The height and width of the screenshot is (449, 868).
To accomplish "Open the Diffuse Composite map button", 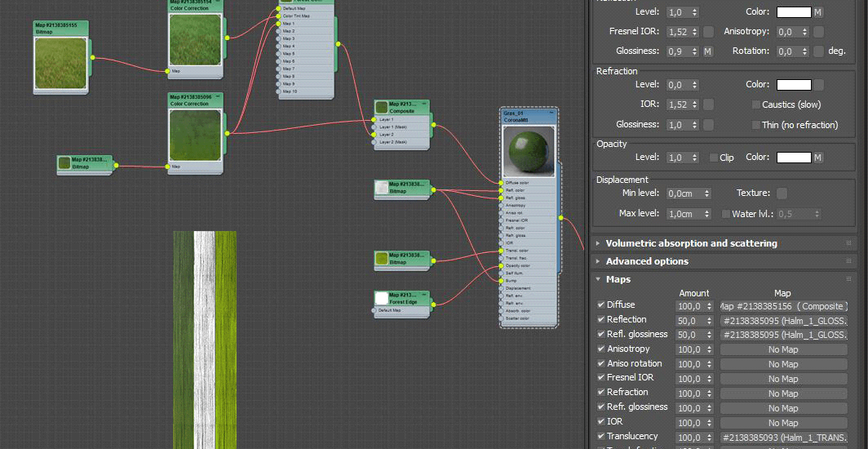I will pos(783,306).
